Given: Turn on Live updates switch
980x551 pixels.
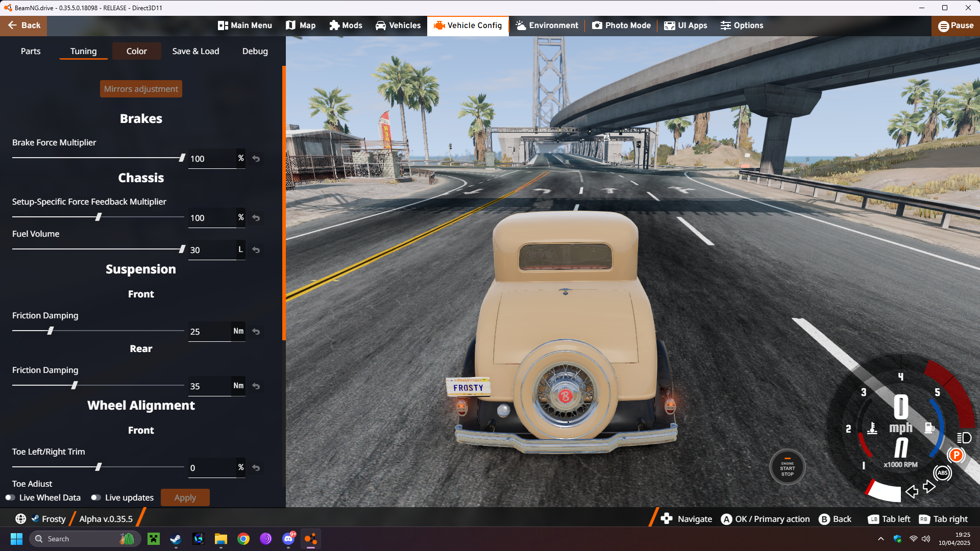Looking at the screenshot, I should coord(95,497).
